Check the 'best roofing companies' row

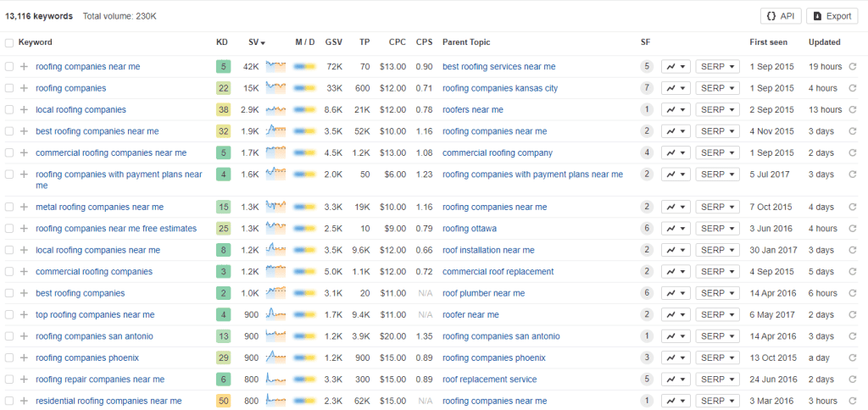[8, 293]
